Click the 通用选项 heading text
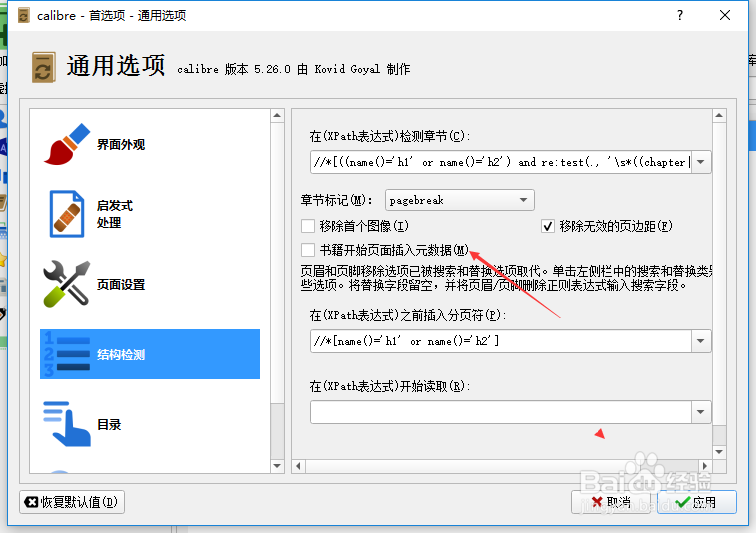The width and height of the screenshot is (756, 533). pos(116,66)
